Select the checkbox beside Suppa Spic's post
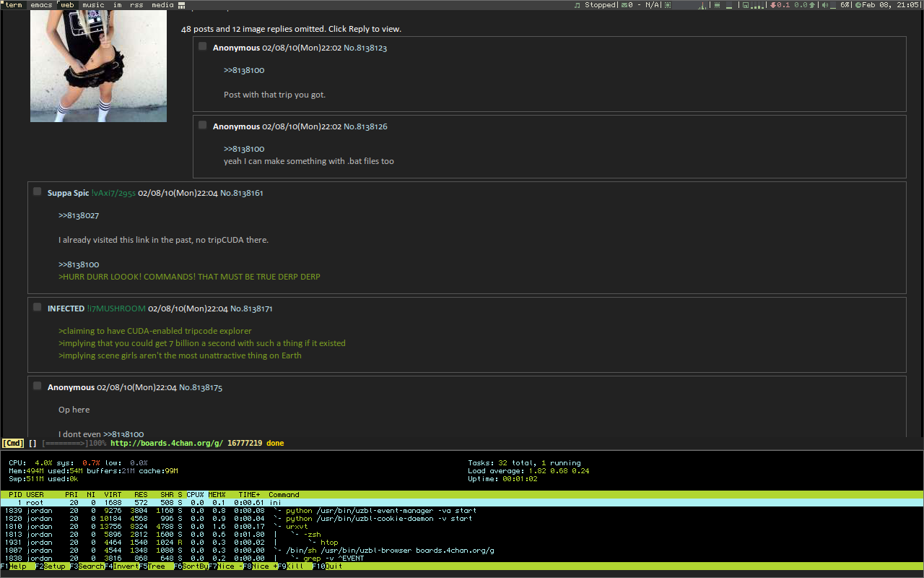Screen dimensions: 924x578 click(x=38, y=191)
